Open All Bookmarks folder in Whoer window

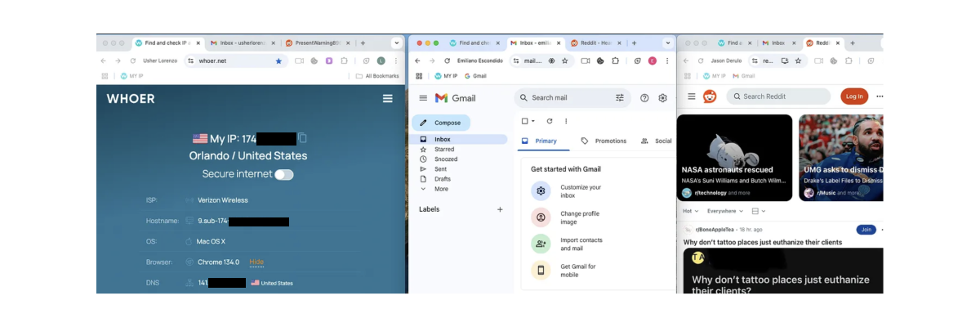click(x=377, y=76)
